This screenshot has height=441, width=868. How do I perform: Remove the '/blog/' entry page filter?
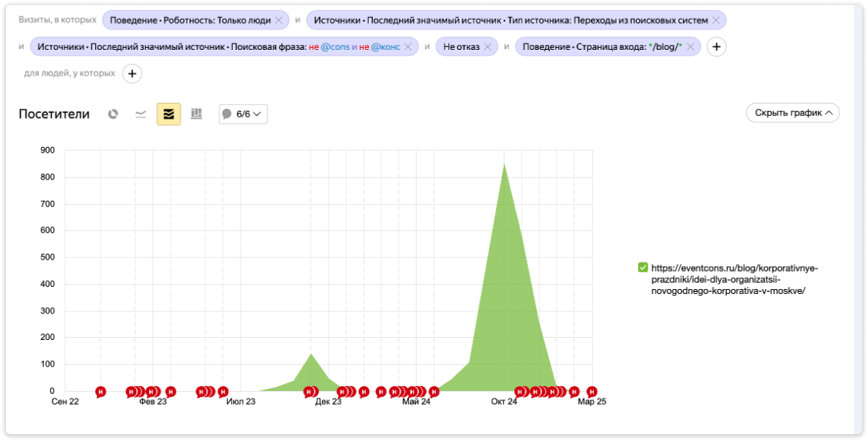(x=690, y=47)
